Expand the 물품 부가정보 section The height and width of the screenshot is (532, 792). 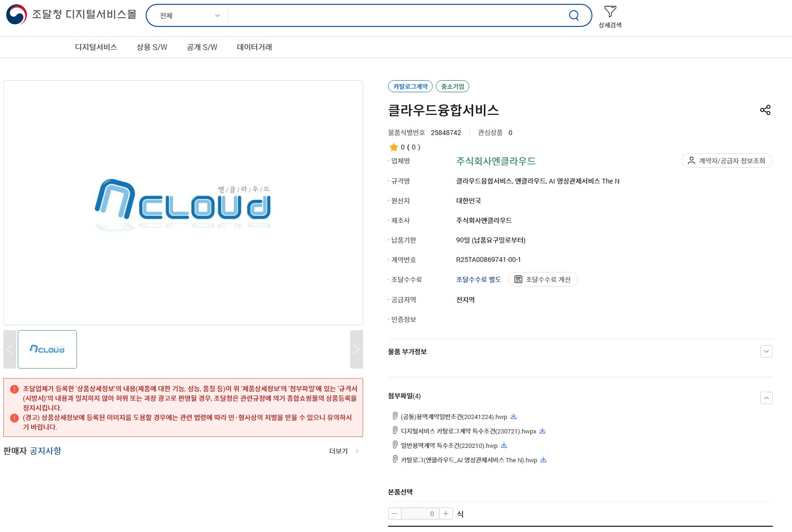[766, 352]
